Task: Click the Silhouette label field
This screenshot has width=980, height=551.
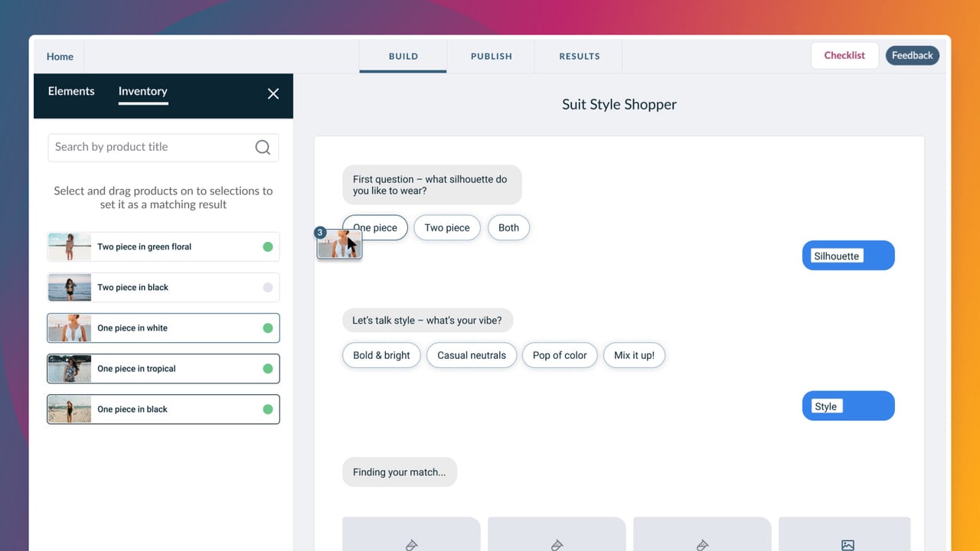Action: [837, 256]
